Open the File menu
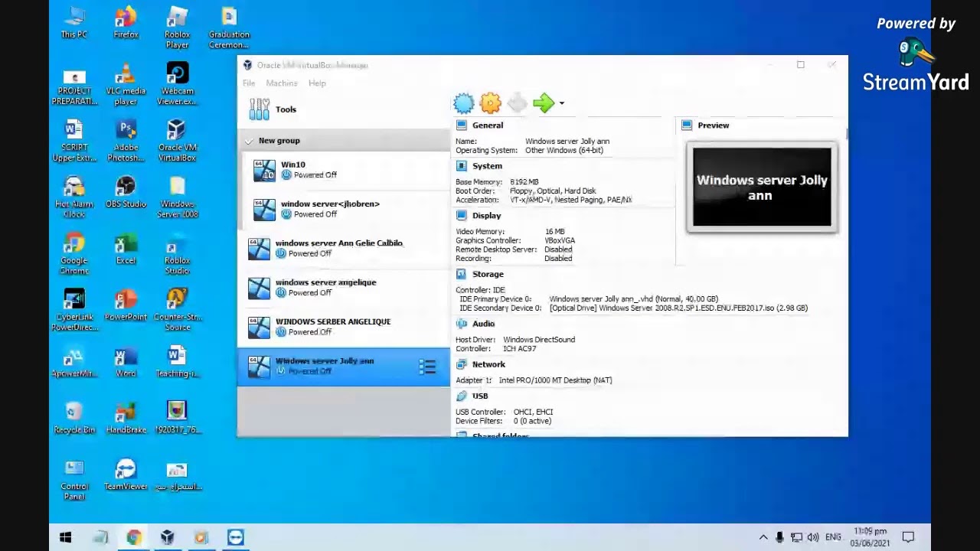This screenshot has width=980, height=551. click(x=249, y=83)
